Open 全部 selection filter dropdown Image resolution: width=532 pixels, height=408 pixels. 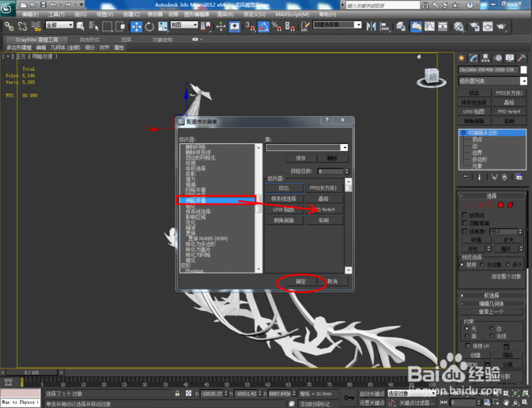pos(59,25)
